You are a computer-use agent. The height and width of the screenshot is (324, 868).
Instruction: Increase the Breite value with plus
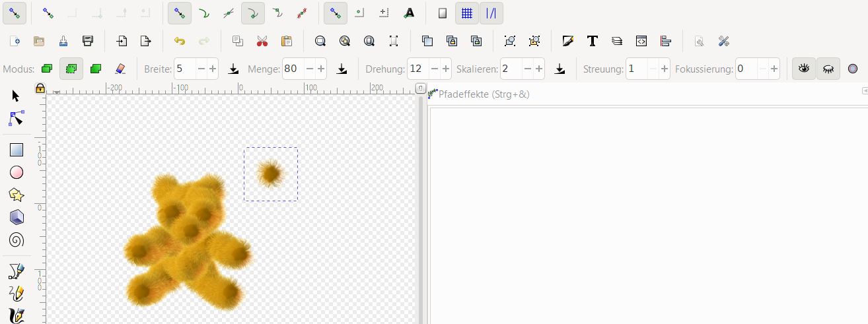213,69
